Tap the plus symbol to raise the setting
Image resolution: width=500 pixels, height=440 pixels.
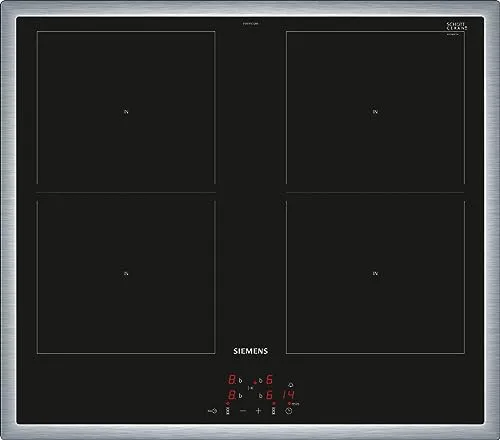[258, 411]
